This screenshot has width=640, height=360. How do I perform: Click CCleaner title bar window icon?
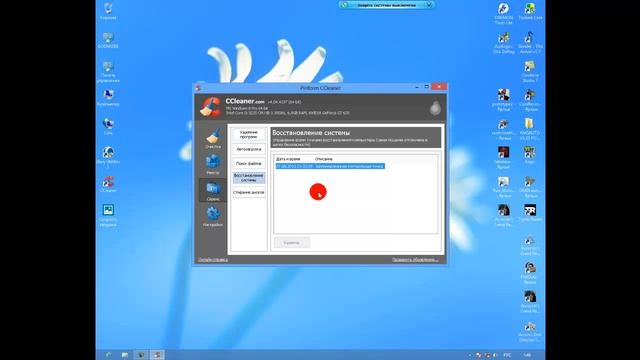tap(198, 88)
